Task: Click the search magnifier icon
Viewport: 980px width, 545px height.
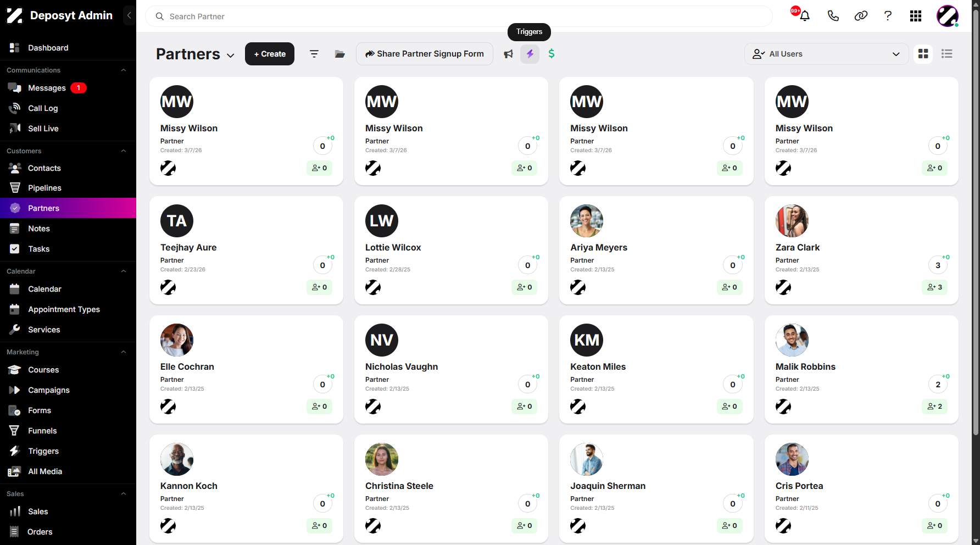Action: (x=160, y=16)
